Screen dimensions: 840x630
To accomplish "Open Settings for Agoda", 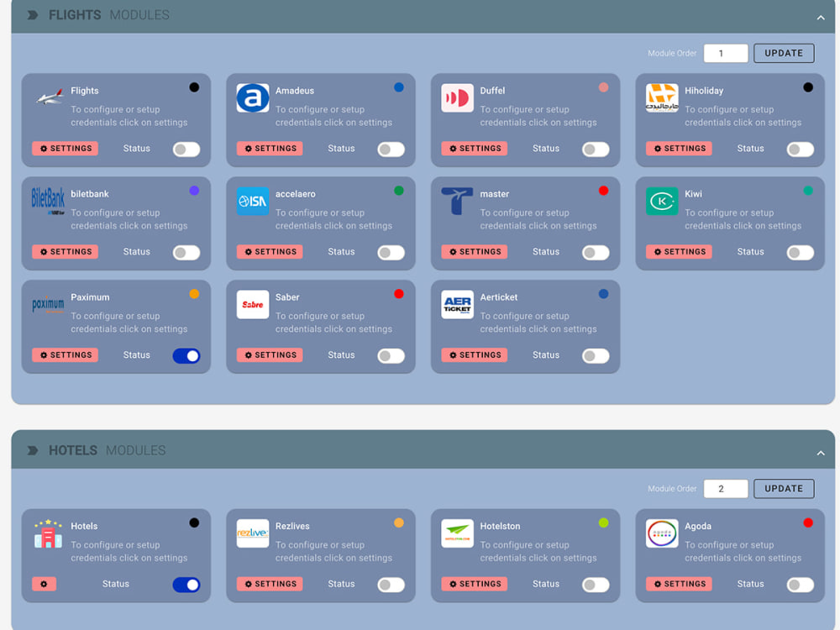I will pos(679,584).
